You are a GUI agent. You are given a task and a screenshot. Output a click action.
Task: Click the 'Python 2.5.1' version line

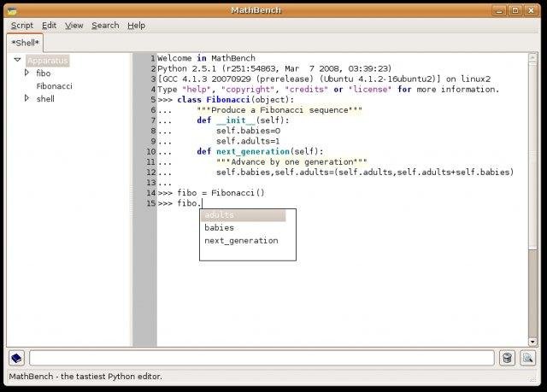coord(274,68)
